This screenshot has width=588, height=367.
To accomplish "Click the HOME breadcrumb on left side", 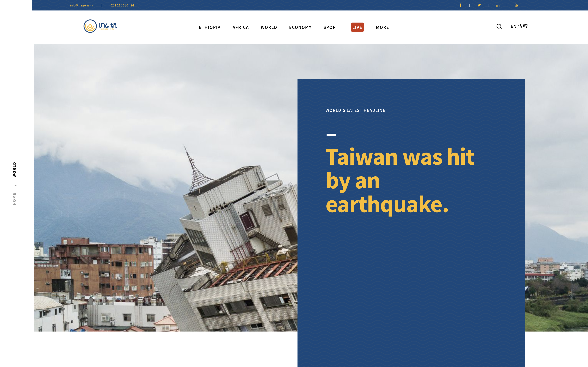I will 14,199.
